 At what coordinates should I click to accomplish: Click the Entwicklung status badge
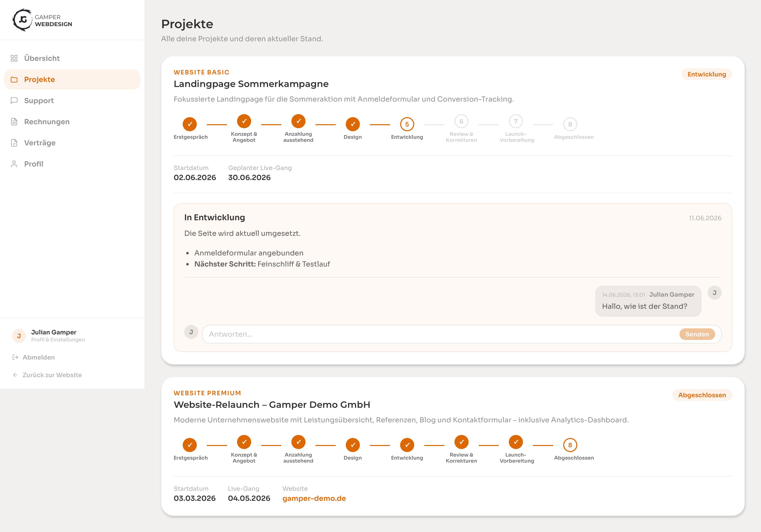707,74
